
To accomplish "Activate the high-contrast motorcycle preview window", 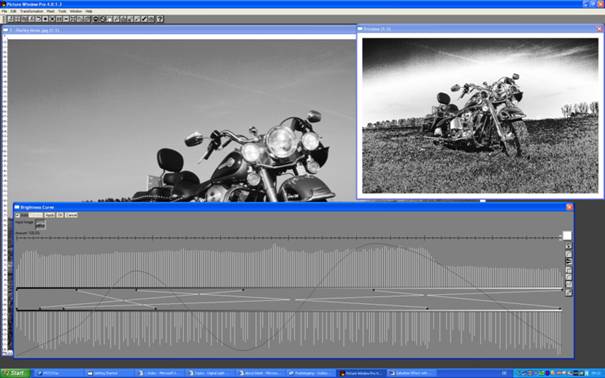I will click(480, 115).
